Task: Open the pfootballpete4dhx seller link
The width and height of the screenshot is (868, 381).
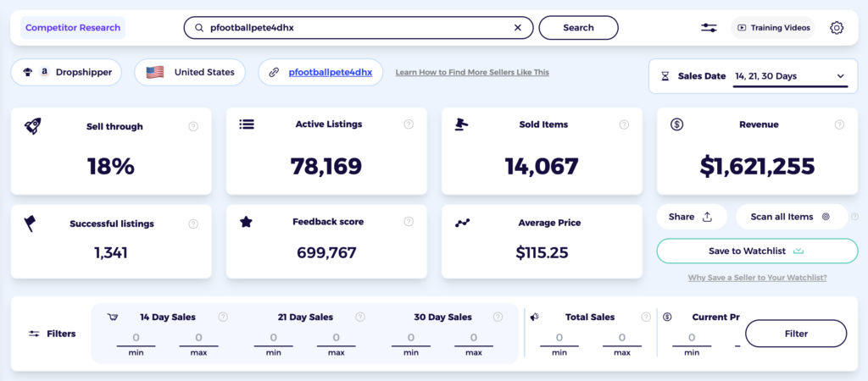Action: tap(331, 73)
